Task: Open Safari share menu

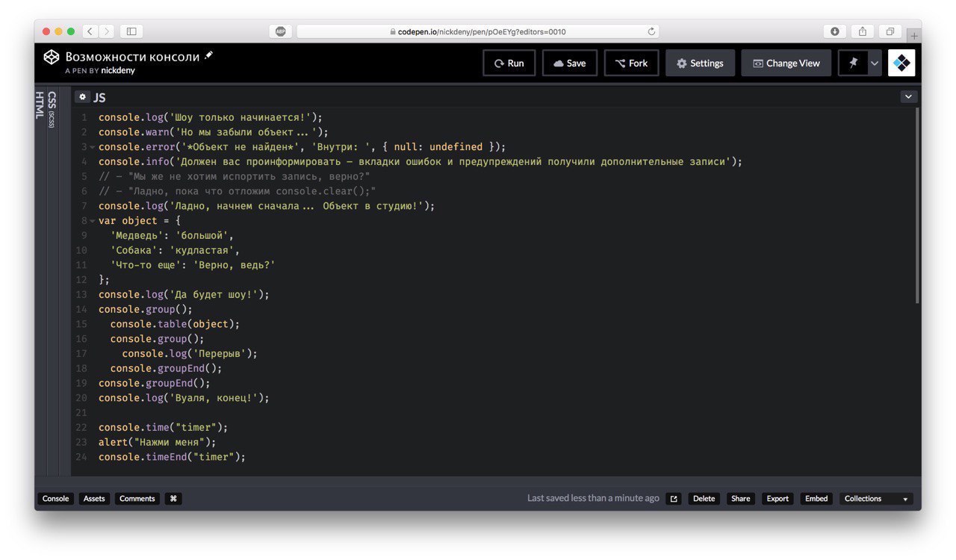Action: point(863,31)
